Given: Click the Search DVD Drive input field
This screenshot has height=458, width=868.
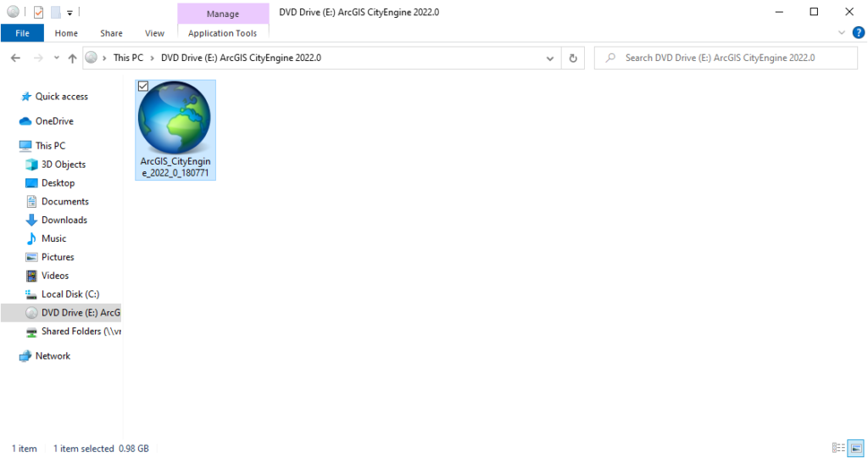Looking at the screenshot, I should tap(726, 58).
